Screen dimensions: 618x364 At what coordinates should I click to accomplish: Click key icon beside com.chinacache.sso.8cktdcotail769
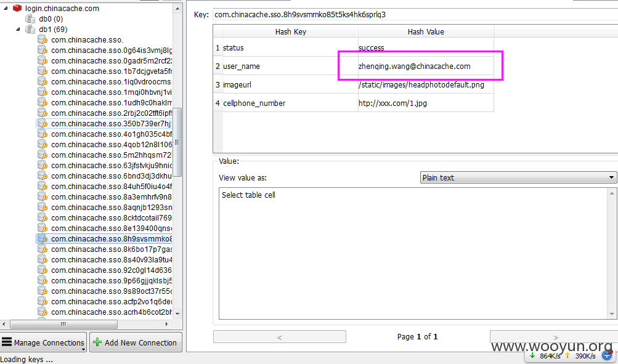point(43,217)
